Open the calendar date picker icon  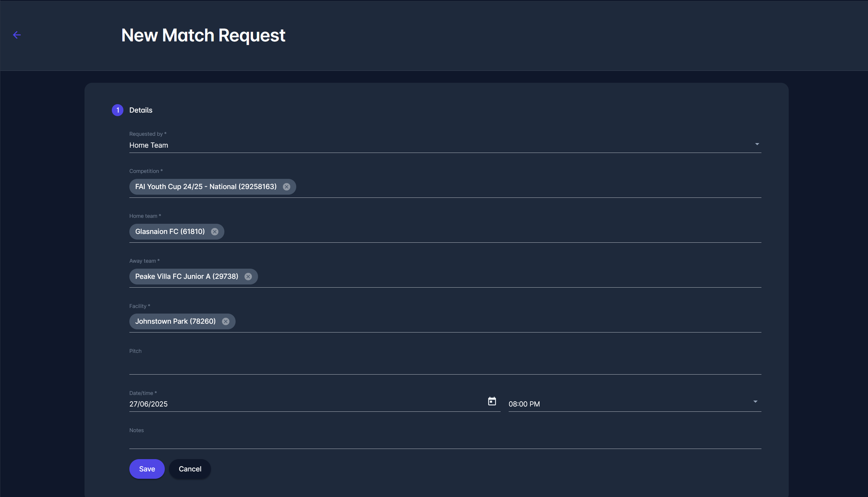point(491,401)
